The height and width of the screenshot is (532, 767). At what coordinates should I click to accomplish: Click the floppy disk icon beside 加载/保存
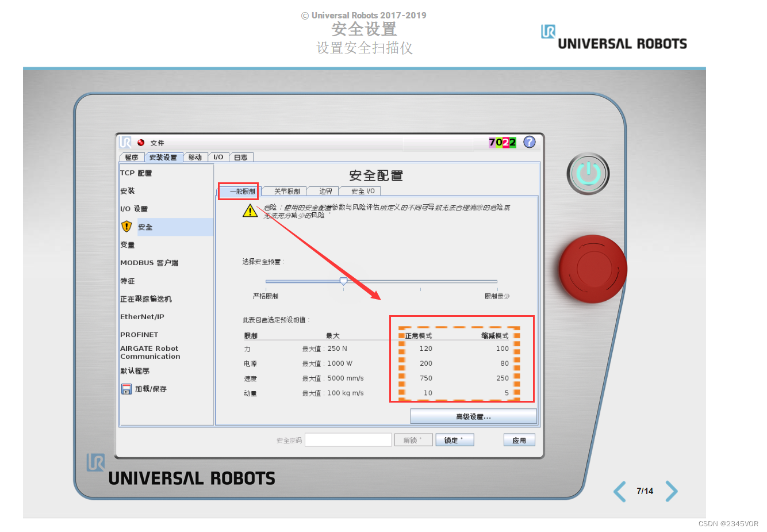coord(126,389)
